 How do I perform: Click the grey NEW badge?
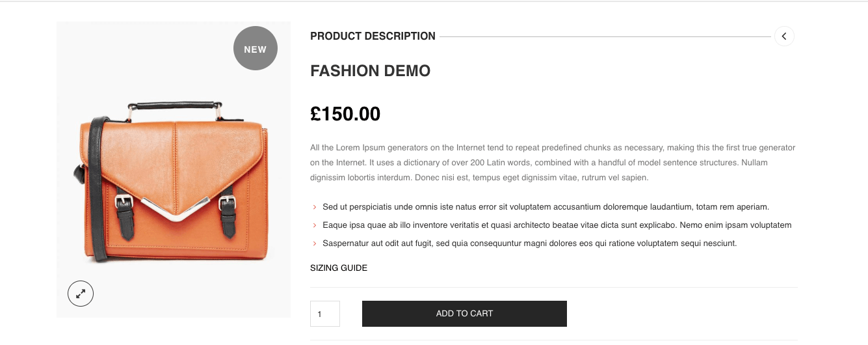click(256, 48)
